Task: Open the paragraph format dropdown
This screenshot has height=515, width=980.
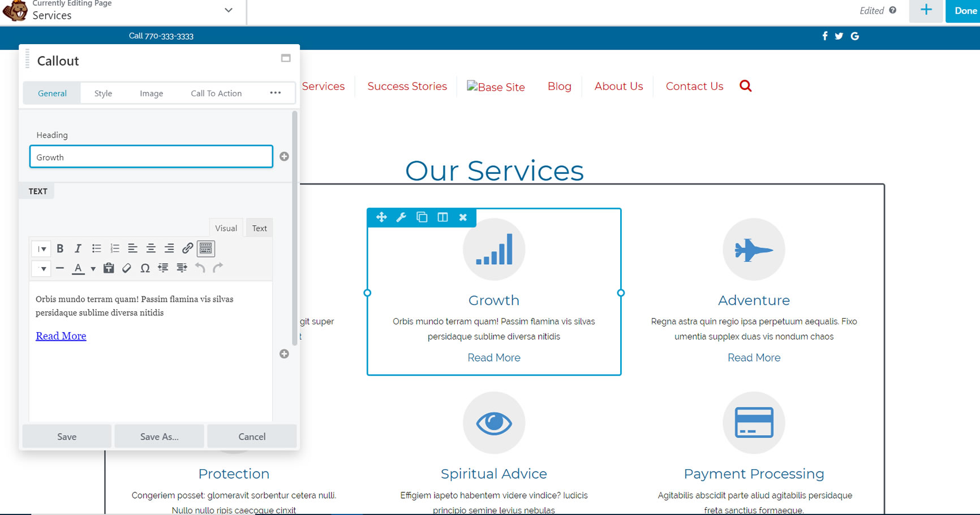Action: pyautogui.click(x=41, y=248)
